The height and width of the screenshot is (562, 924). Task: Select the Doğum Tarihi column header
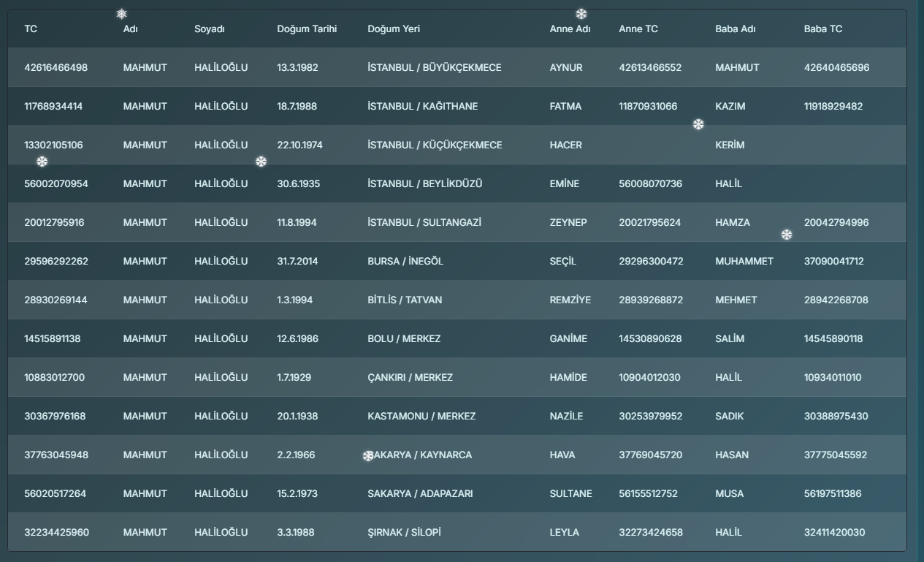307,29
